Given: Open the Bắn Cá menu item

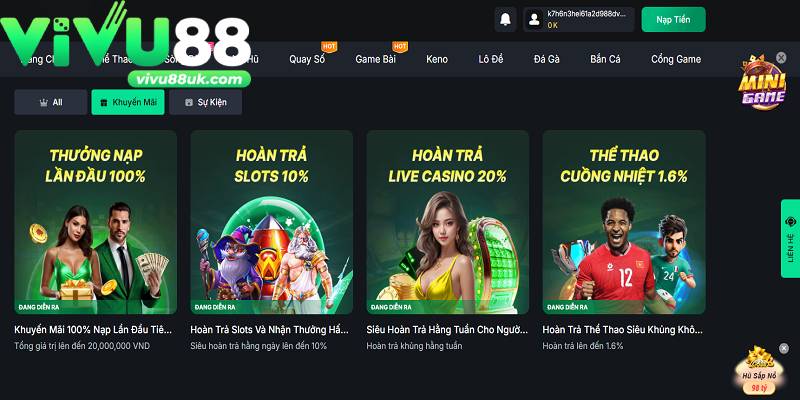Looking at the screenshot, I should [605, 59].
